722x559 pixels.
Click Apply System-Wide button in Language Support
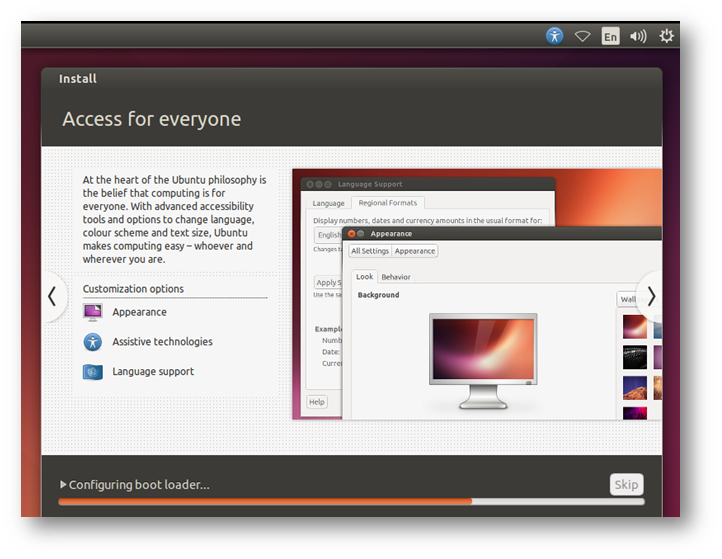tap(328, 282)
